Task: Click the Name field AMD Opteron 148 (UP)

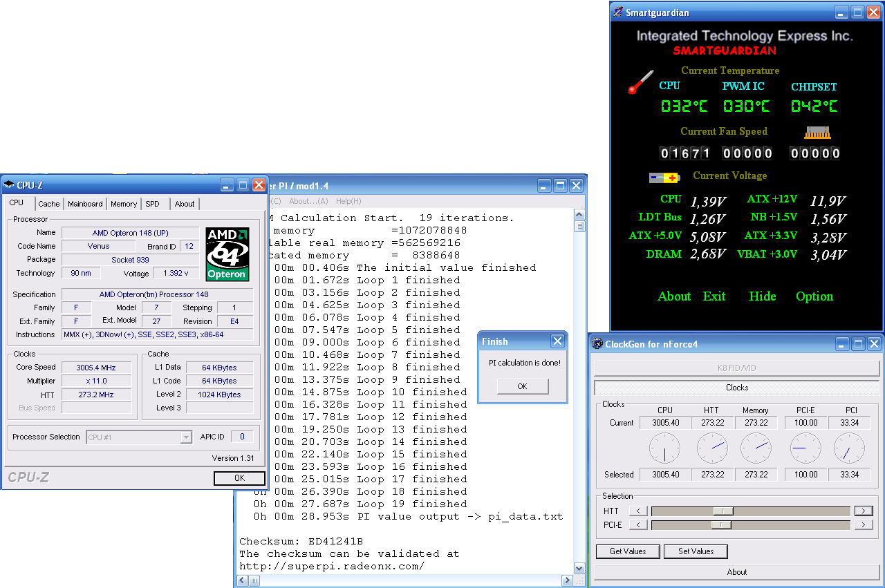Action: click(130, 233)
